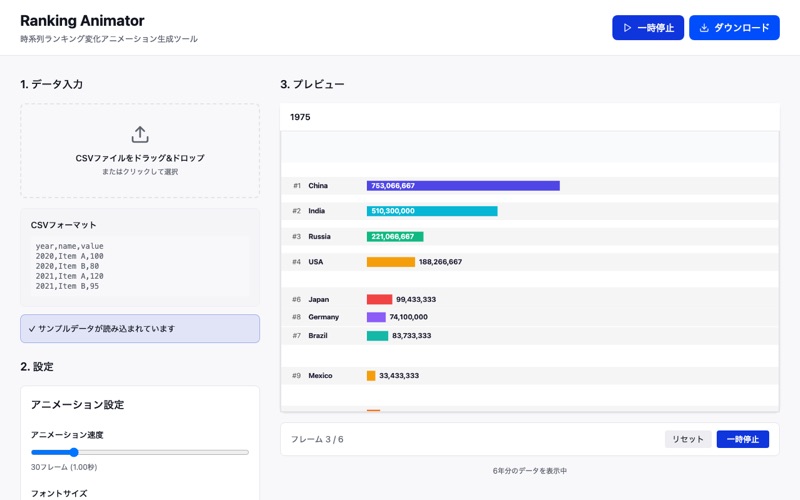The image size is (800, 500).
Task: Click the orange USA bar
Action: pos(391,262)
